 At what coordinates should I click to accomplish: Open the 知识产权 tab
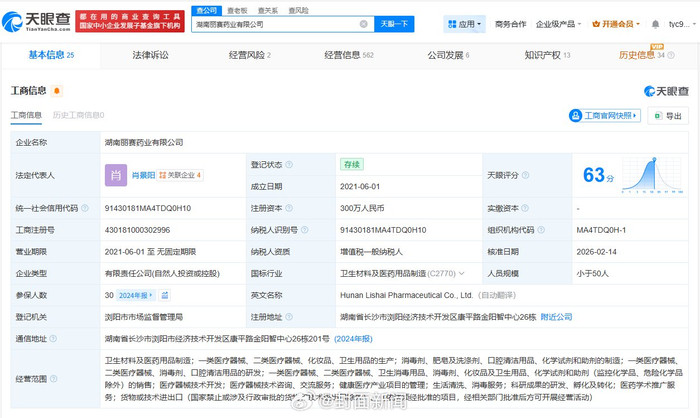point(544,56)
